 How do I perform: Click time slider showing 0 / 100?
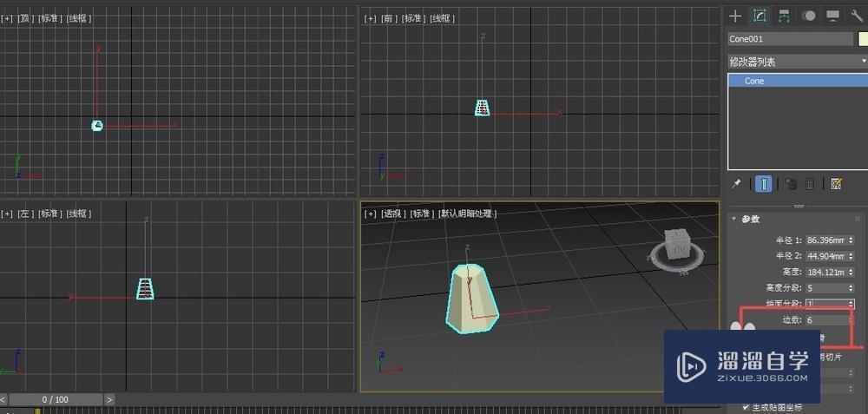click(56, 399)
